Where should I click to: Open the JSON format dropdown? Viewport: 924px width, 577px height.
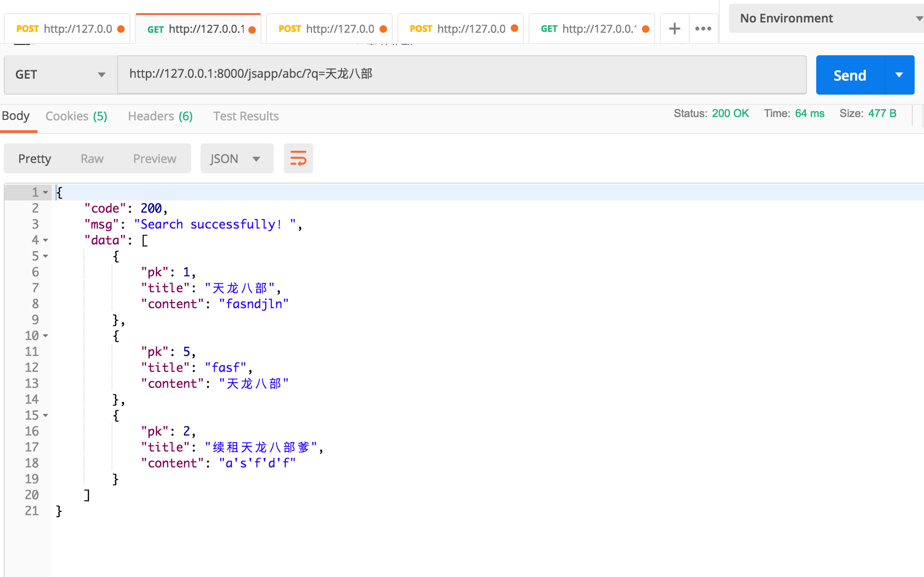(236, 159)
